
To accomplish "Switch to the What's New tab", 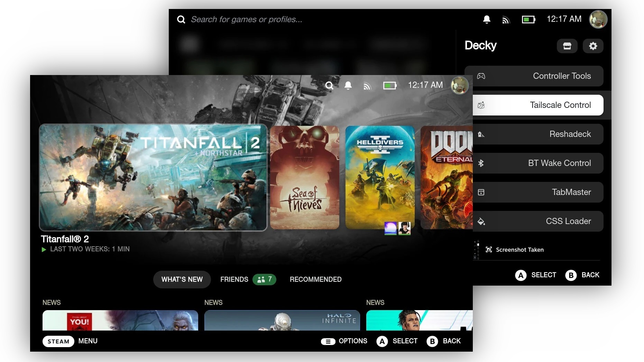I will coord(182,279).
